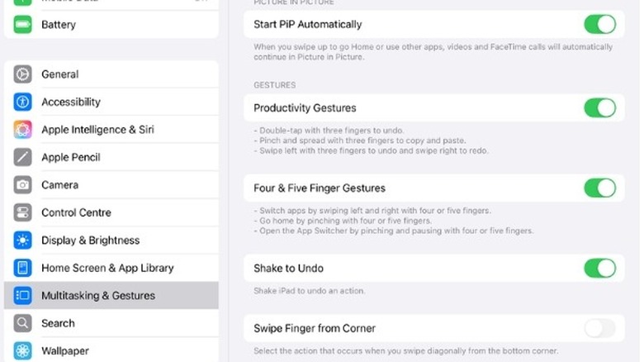Open Accessibility settings label
The width and height of the screenshot is (644, 362).
(x=71, y=102)
